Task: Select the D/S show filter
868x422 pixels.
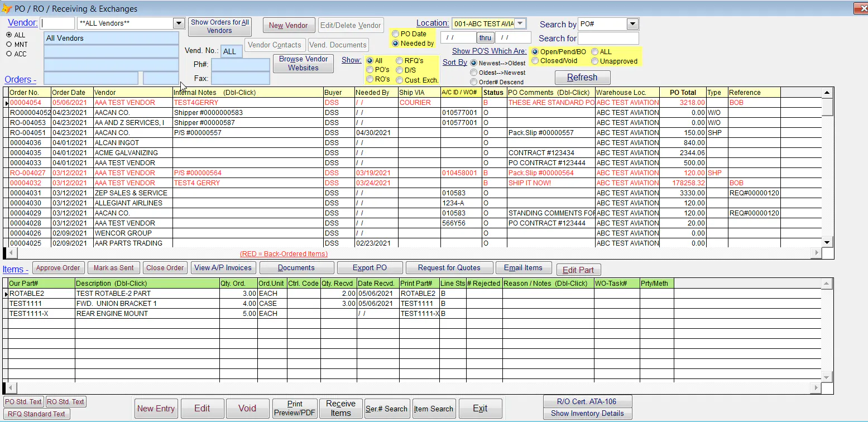Action: (x=399, y=70)
